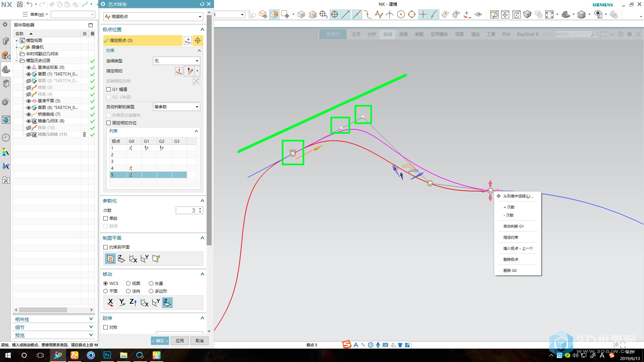
Task: Select the 平面 move radio button
Action: [x=105, y=291]
